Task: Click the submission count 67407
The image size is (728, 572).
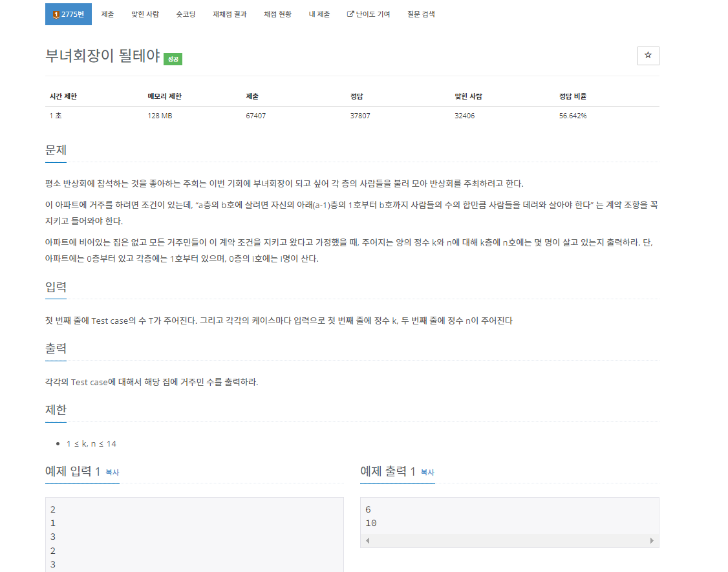Action: 256,116
